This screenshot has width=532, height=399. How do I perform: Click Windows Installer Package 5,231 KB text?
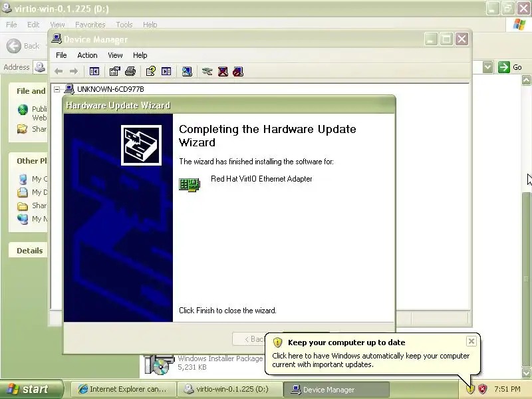(x=220, y=362)
